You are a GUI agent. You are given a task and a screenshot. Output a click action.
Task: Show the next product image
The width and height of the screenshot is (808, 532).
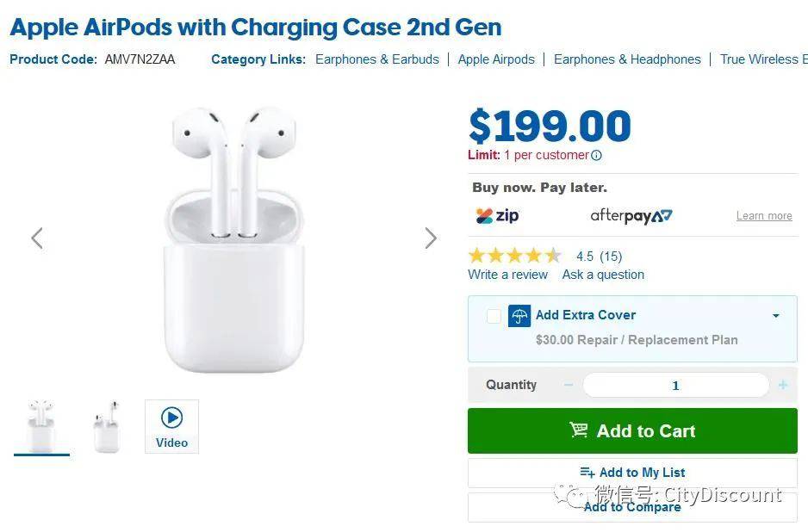coord(431,238)
